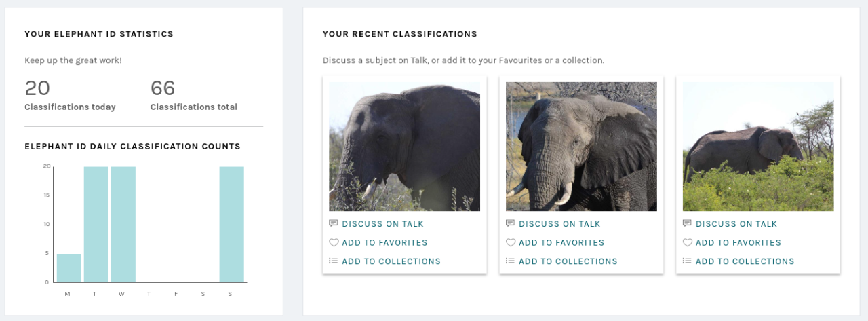Open Discuss on Talk for third elephant
Image resolution: width=868 pixels, height=321 pixels.
(x=736, y=224)
